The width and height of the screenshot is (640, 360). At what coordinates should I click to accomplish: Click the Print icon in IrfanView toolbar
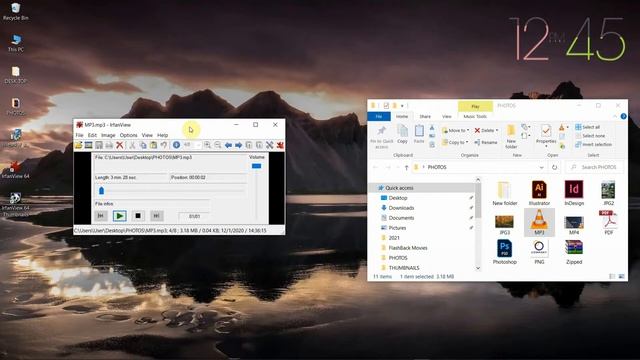109,145
